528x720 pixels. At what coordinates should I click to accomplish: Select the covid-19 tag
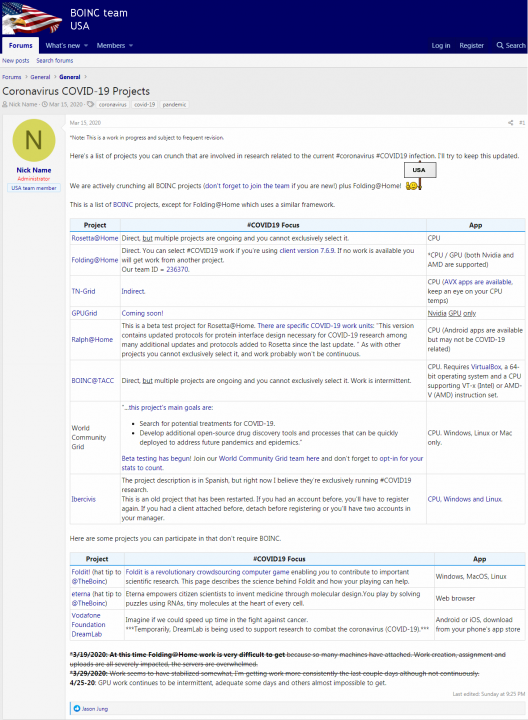[144, 105]
